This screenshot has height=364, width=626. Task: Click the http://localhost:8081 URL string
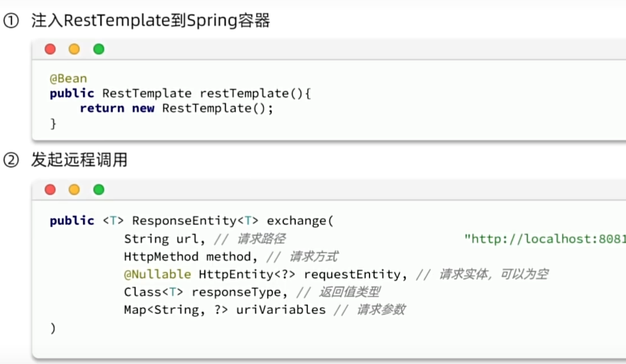pyautogui.click(x=545, y=239)
